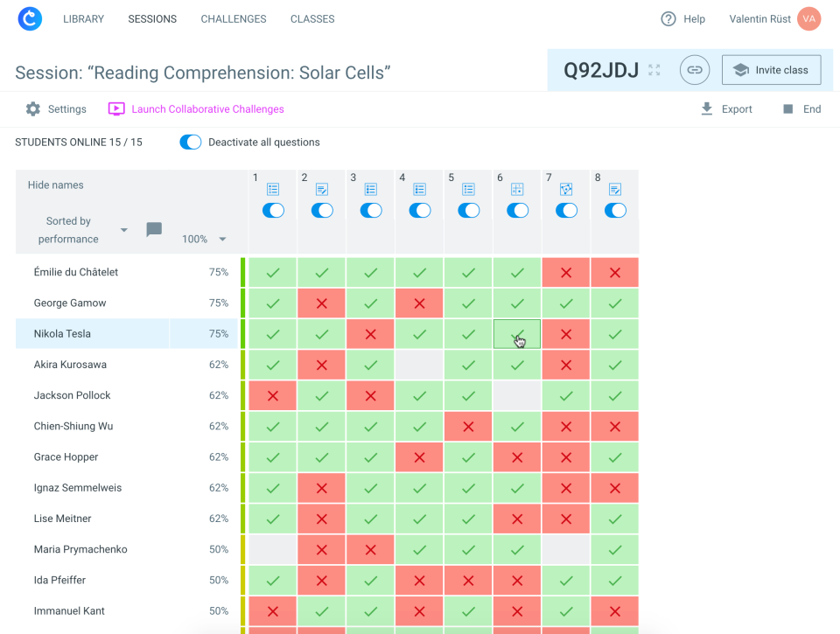Click the drawing question icon above question 7
The width and height of the screenshot is (840, 634).
tap(566, 188)
